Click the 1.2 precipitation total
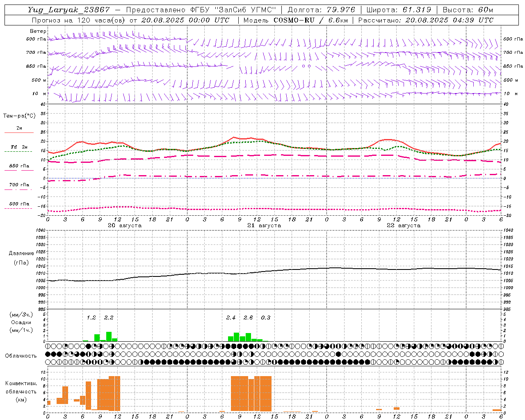Image resolution: width=525 pixels, height=420 pixels. [91, 318]
